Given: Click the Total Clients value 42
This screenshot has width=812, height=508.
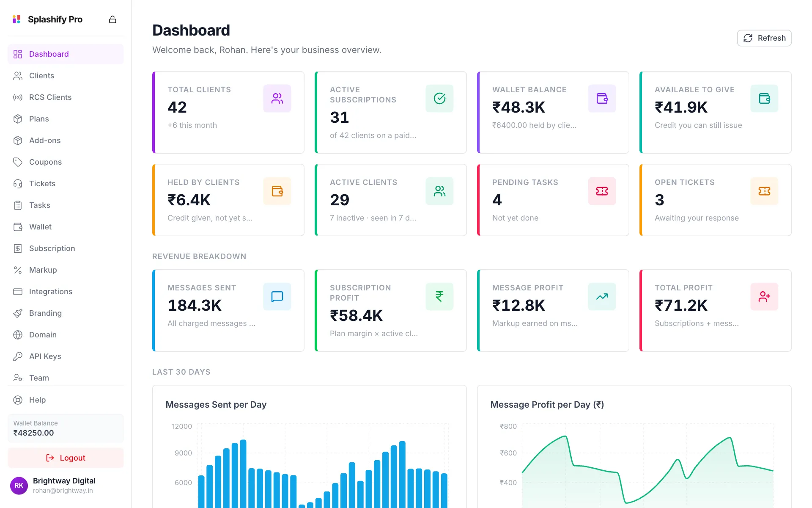Looking at the screenshot, I should 177,107.
